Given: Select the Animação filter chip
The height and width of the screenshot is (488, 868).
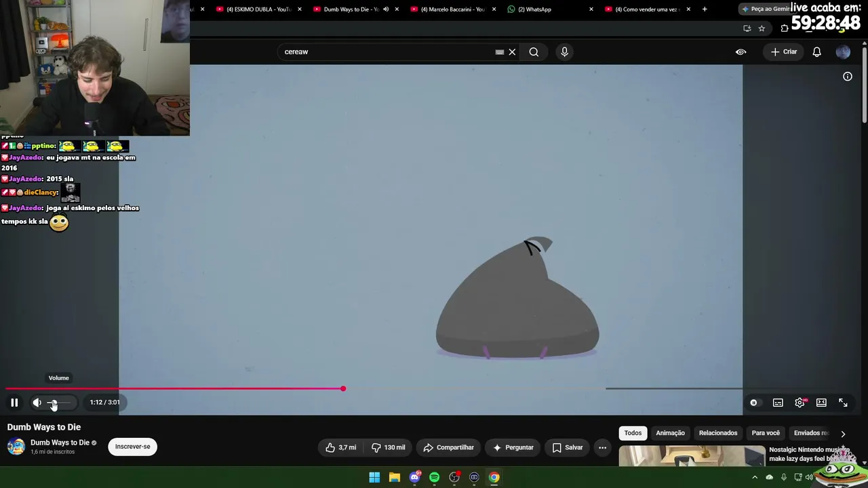Looking at the screenshot, I should click(x=670, y=433).
